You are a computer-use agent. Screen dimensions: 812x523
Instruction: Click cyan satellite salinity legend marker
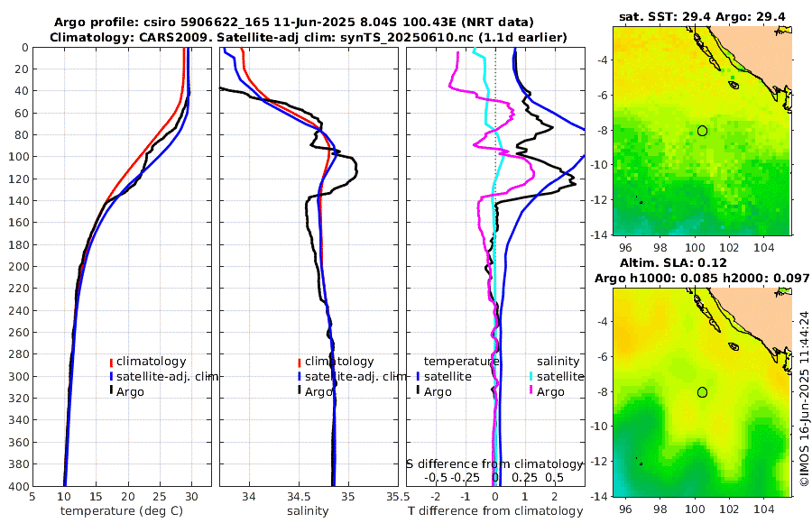531,376
